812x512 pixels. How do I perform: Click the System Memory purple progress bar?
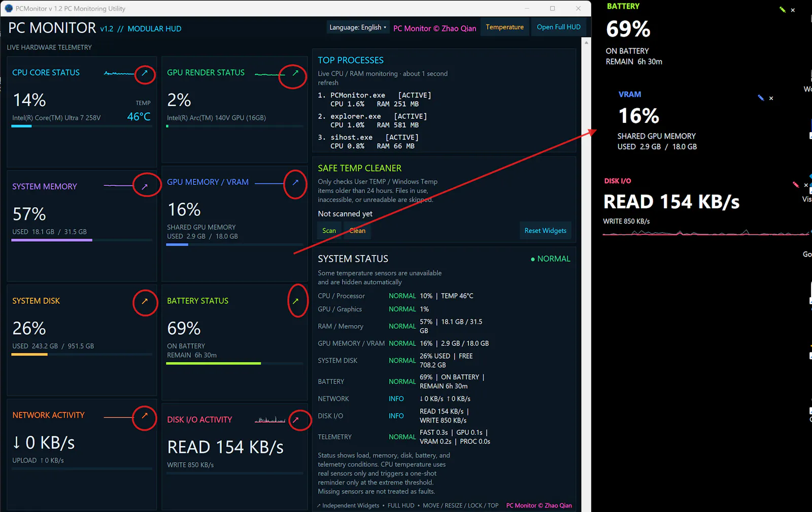pos(82,240)
